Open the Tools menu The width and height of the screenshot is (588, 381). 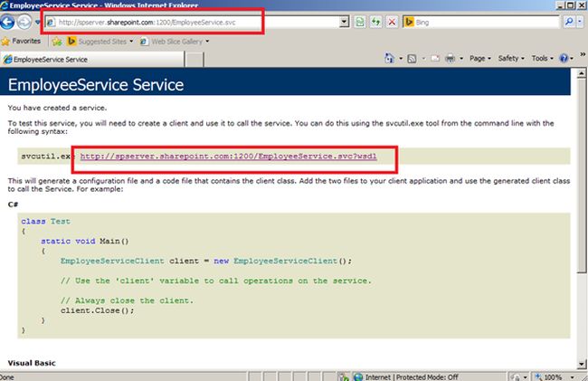(542, 59)
